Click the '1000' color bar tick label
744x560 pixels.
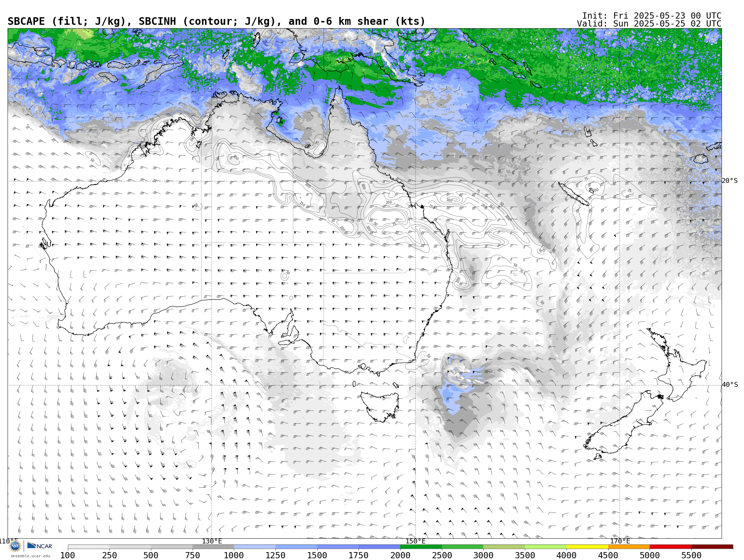click(234, 556)
